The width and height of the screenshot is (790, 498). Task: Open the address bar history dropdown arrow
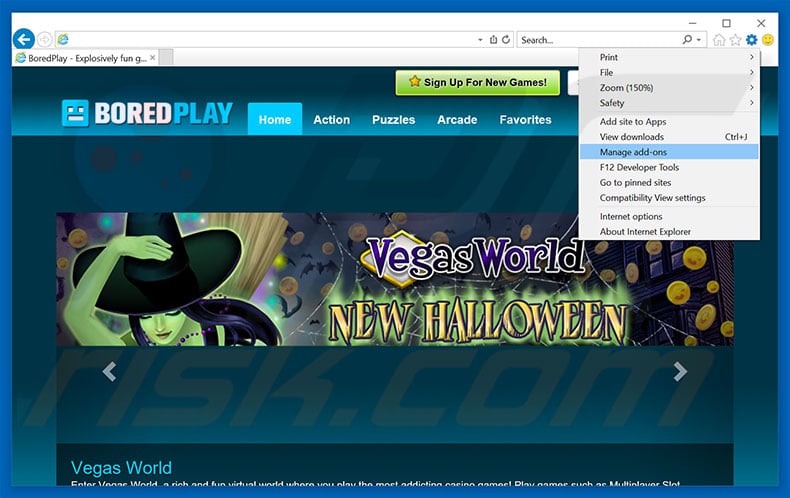(x=480, y=40)
